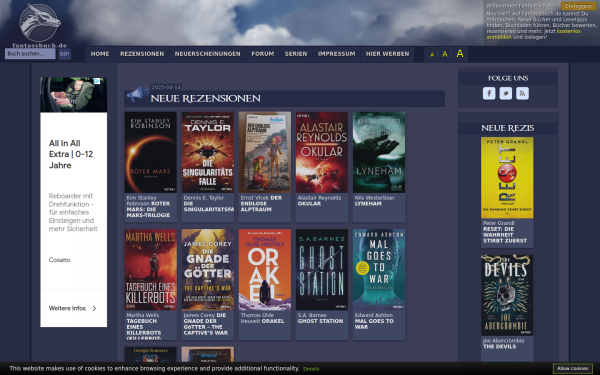Select the medium font size A

(445, 54)
